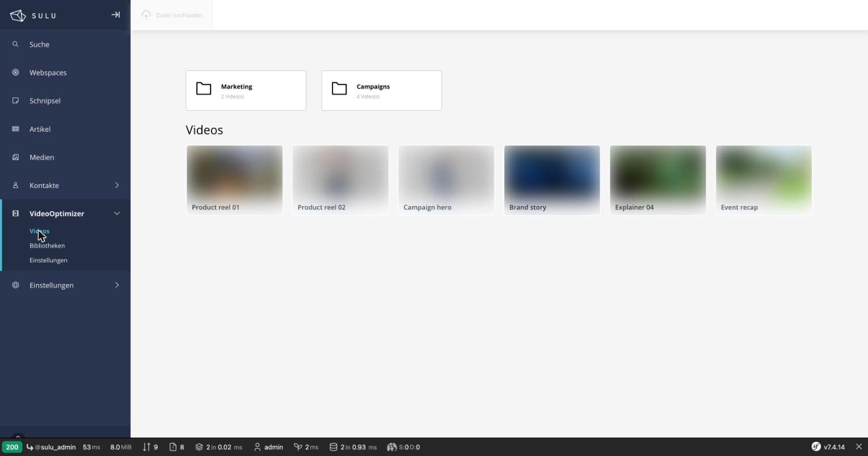Open Product reel 01 video thumbnail
Screen dimensions: 868x456
(234, 181)
